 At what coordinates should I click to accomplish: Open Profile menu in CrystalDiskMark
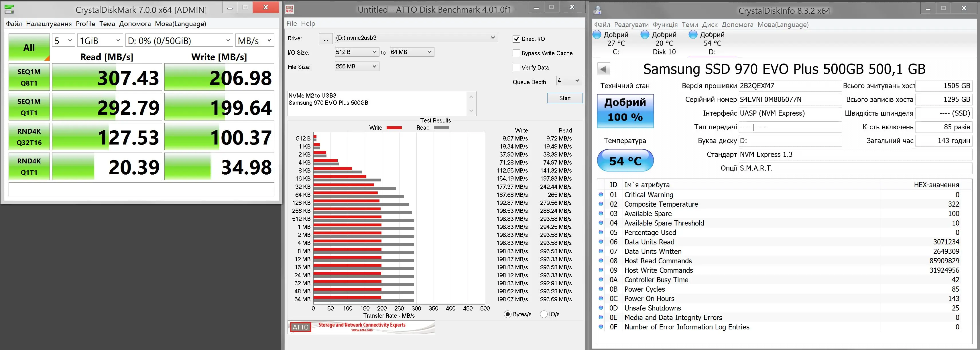tap(85, 23)
